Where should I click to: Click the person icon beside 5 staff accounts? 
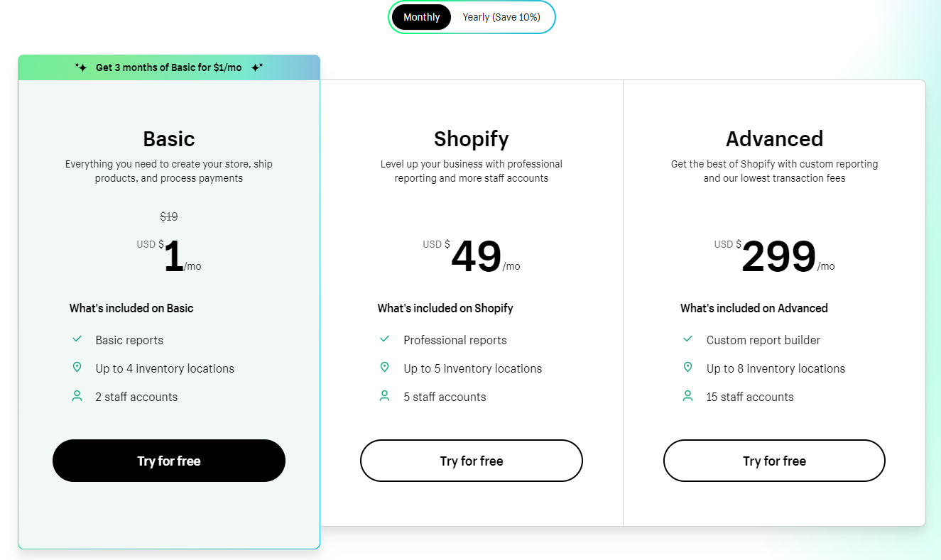pos(385,396)
